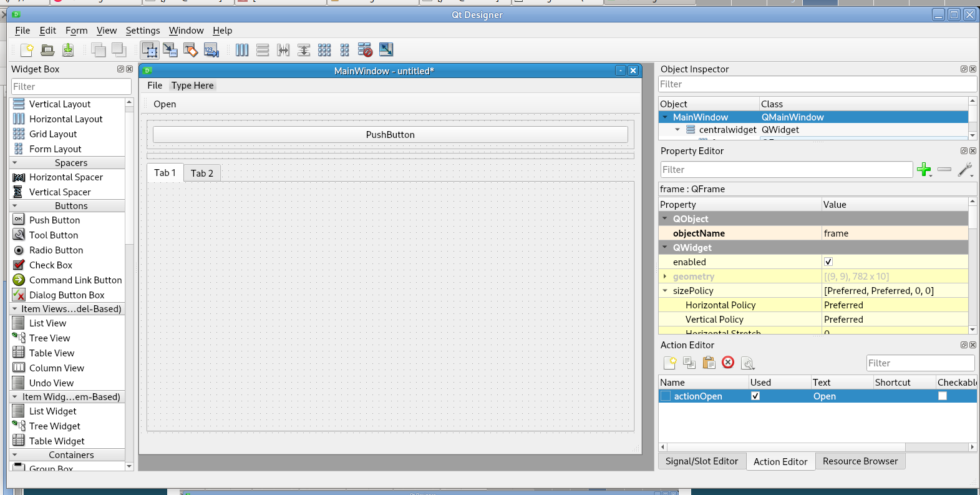Click the PushButton on the form

pos(390,135)
